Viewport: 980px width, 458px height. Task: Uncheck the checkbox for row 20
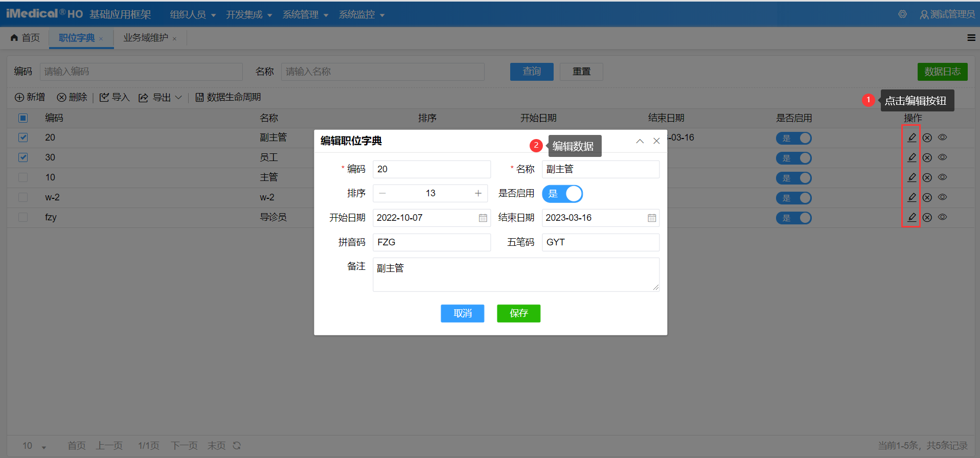click(x=23, y=138)
